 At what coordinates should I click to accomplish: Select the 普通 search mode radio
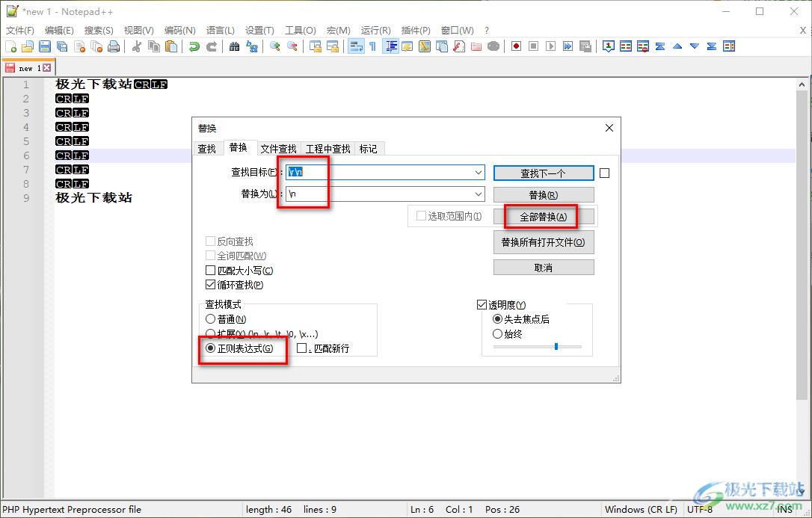pyautogui.click(x=210, y=319)
